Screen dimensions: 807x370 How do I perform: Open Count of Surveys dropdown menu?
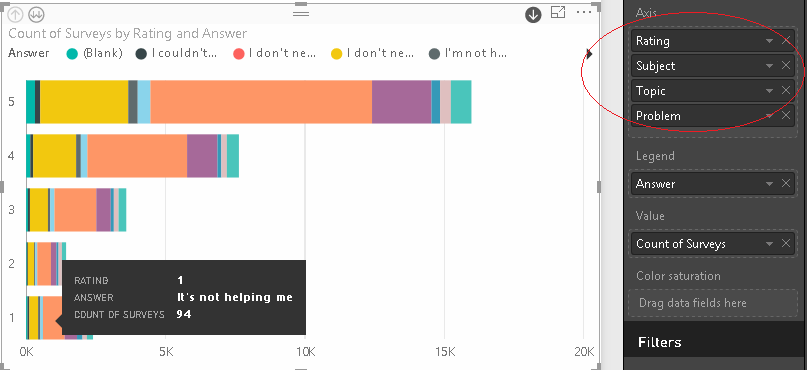[769, 244]
